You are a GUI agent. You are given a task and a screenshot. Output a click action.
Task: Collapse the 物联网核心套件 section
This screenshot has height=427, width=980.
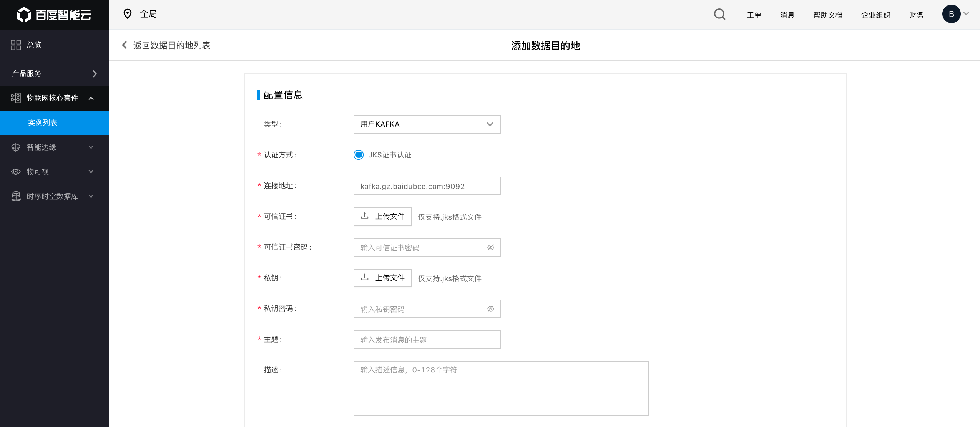click(x=91, y=98)
